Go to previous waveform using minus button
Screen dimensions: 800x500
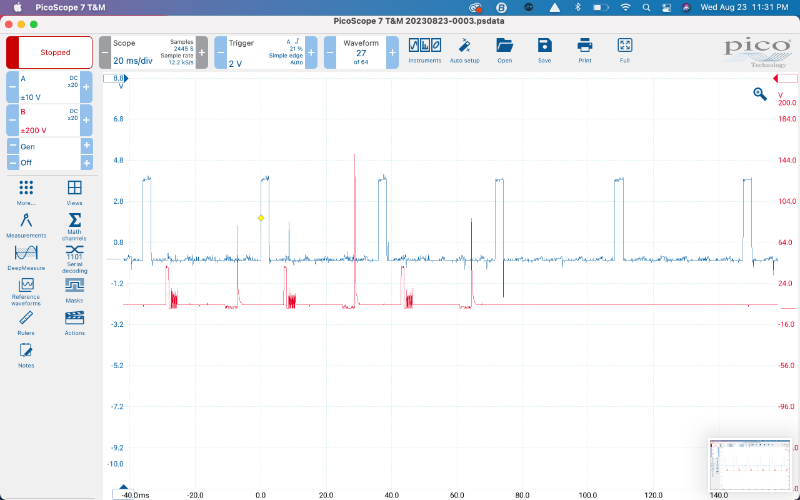[x=330, y=52]
